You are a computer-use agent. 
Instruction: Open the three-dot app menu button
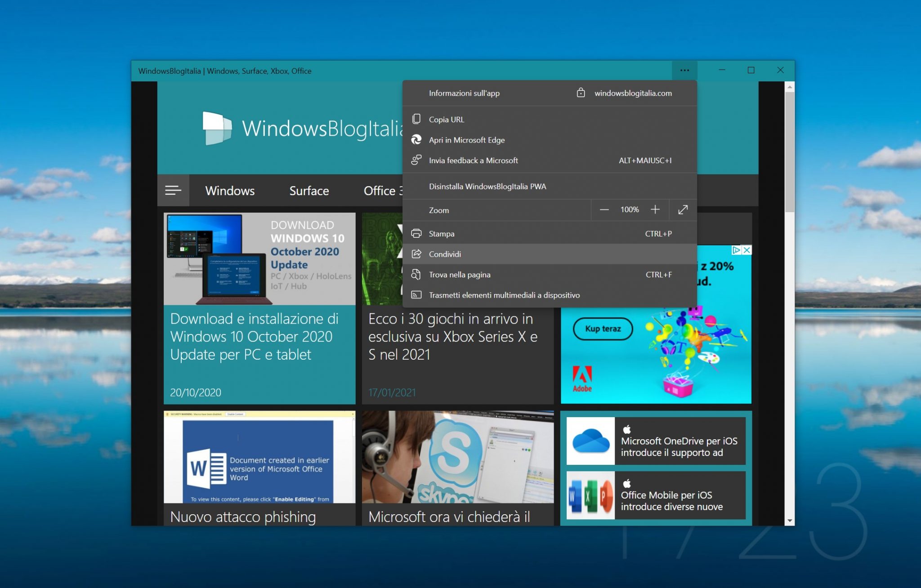click(684, 70)
